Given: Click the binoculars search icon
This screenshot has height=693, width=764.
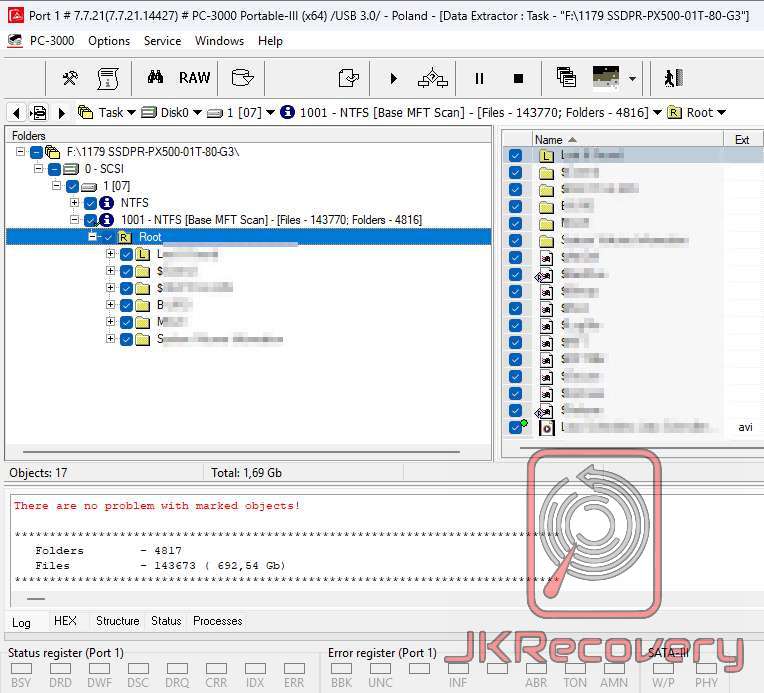Looking at the screenshot, I should (155, 78).
